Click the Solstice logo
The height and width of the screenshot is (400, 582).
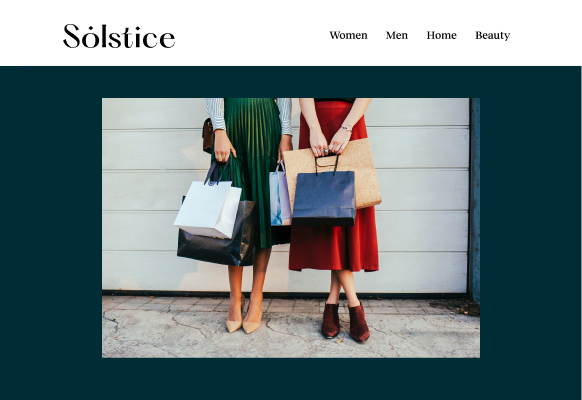119,36
